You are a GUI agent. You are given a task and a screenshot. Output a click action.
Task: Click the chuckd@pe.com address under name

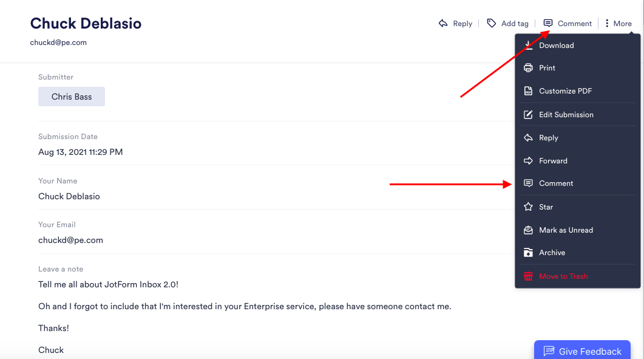pos(58,43)
